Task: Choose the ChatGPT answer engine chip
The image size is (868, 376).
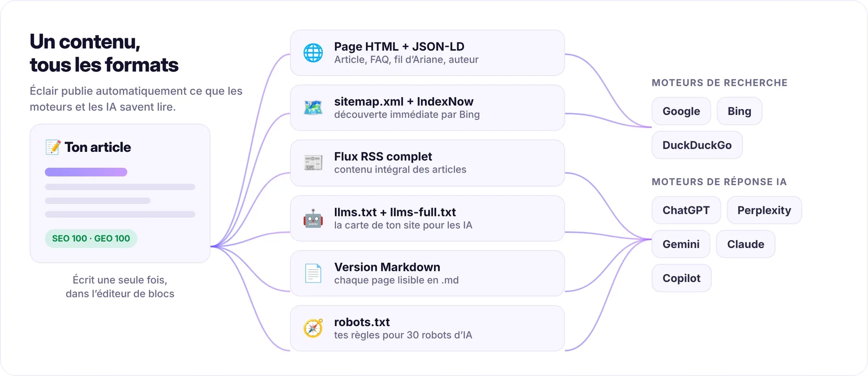Action: tap(686, 210)
